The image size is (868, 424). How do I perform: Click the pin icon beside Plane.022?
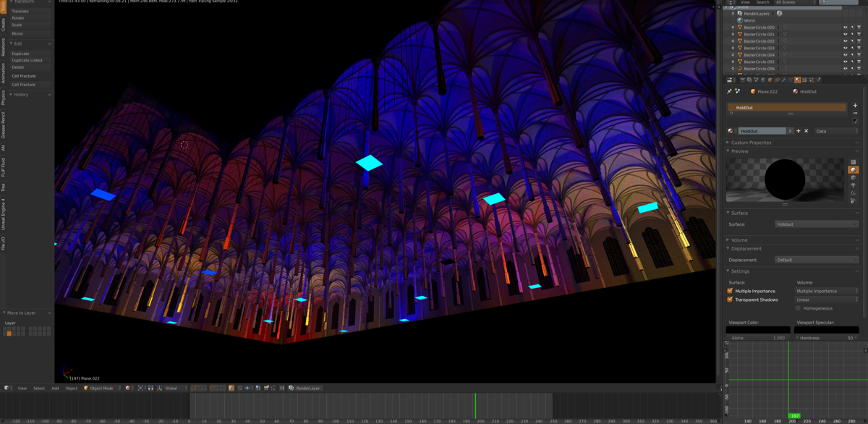tap(729, 91)
